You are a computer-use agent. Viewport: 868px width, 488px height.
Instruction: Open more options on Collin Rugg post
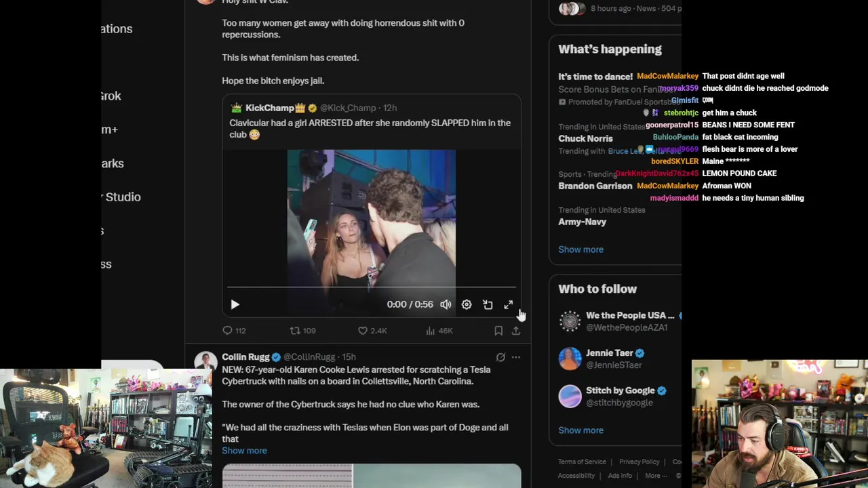516,357
